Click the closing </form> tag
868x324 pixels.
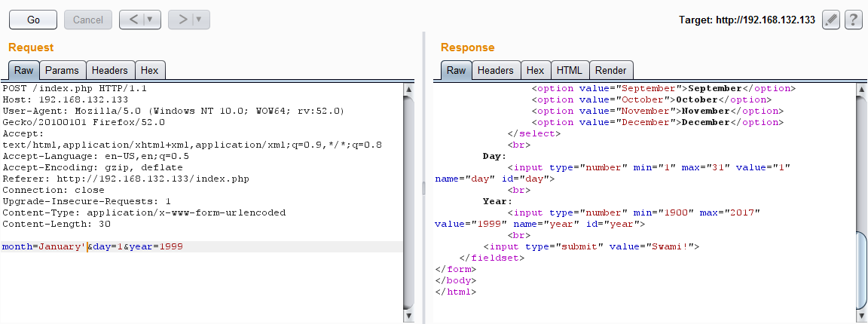coord(456,269)
